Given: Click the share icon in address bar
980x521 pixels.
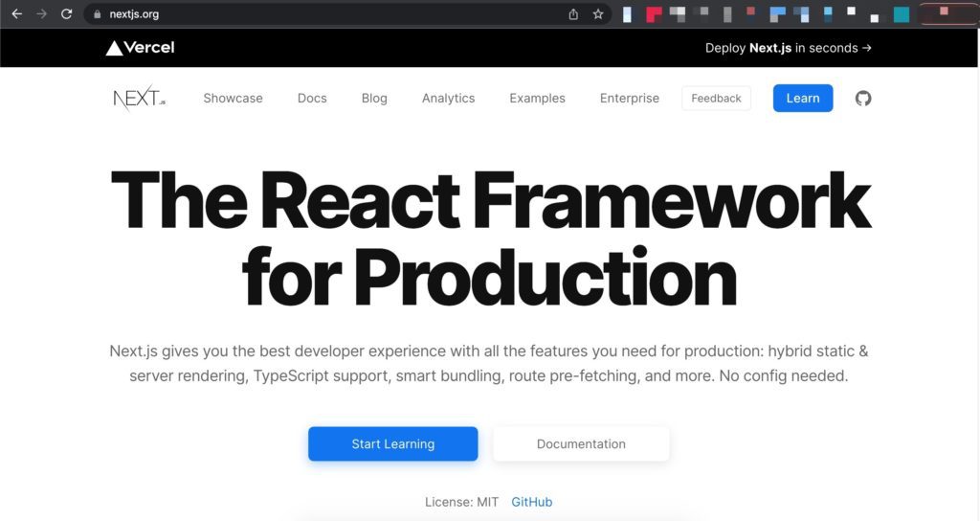Looking at the screenshot, I should [x=573, y=14].
